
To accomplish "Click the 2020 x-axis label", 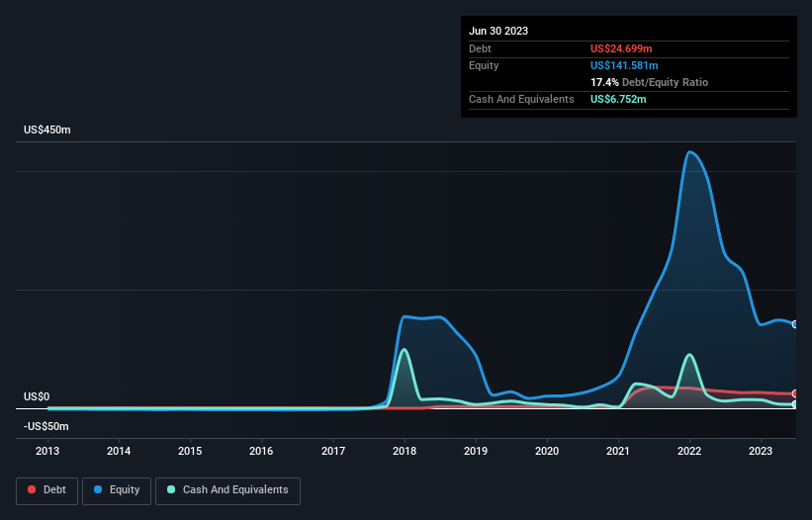I will coord(547,451).
